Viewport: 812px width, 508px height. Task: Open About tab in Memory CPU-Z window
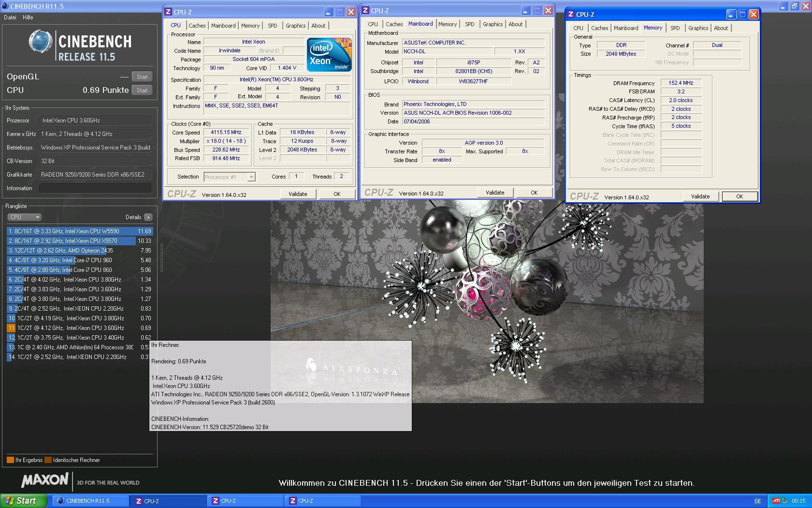721,28
